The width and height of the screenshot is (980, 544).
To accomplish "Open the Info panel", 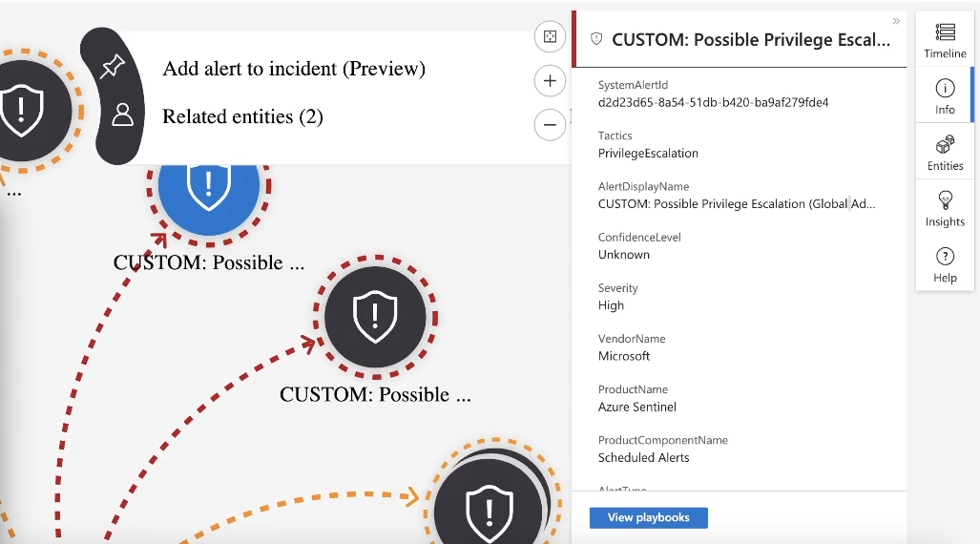I will [x=945, y=96].
